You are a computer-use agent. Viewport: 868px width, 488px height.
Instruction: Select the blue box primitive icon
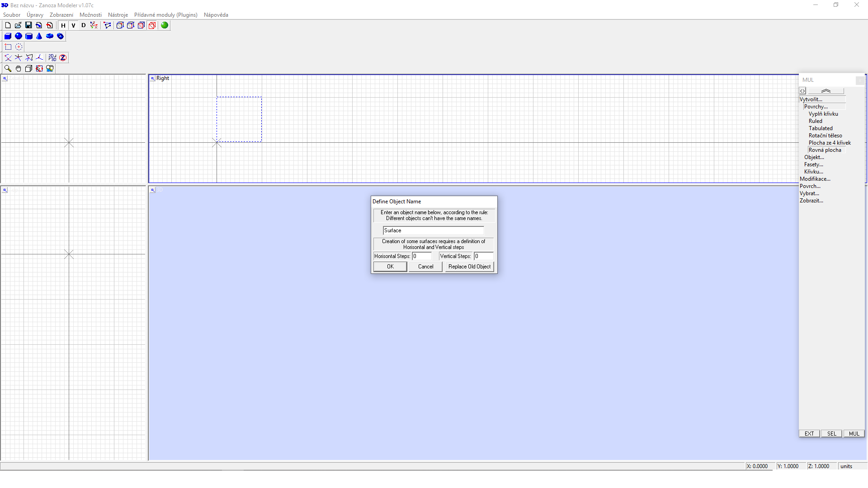coord(8,36)
